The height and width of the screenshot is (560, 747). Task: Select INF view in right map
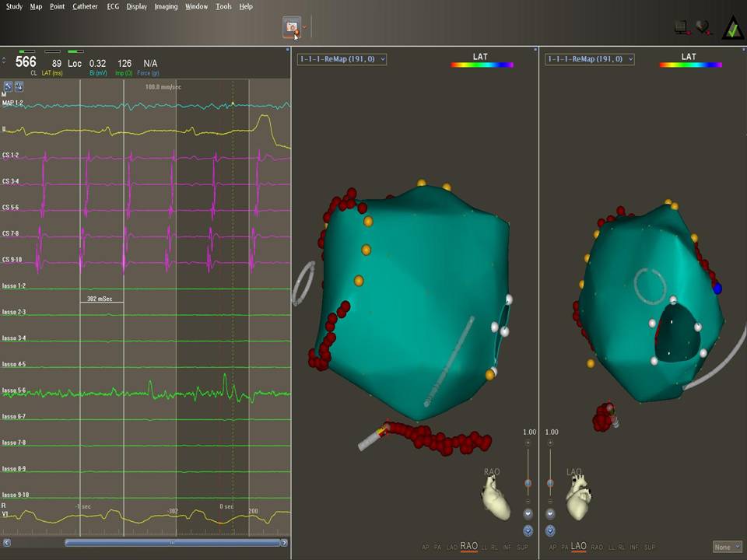(x=634, y=548)
